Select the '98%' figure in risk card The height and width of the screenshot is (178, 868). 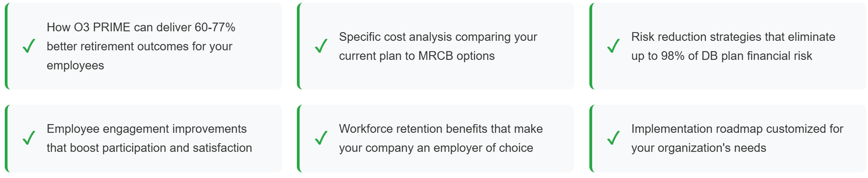pyautogui.click(x=673, y=56)
